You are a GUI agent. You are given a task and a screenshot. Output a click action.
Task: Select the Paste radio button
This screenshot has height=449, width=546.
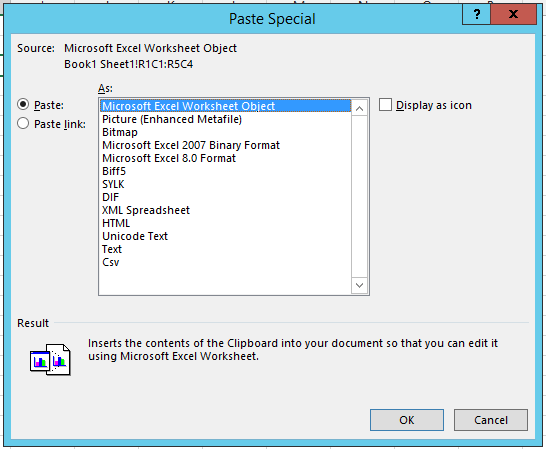(x=23, y=104)
